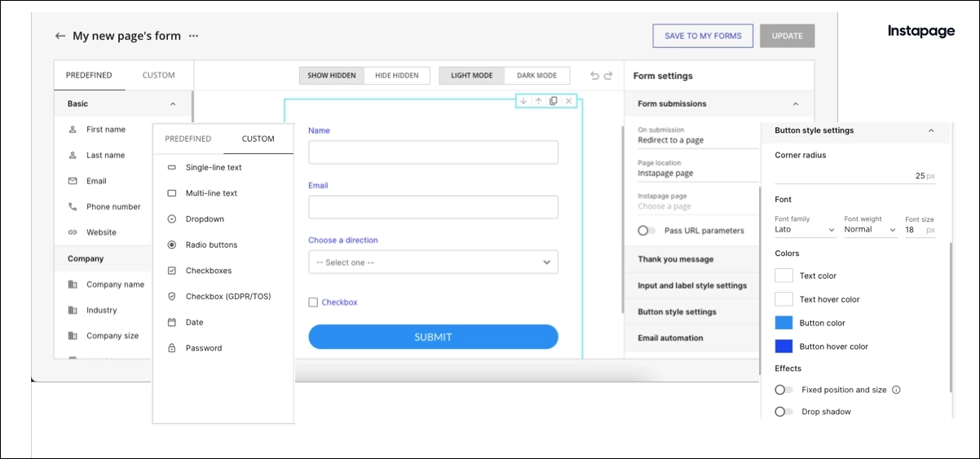Click the Radio buttons field icon
Screen dimensions: 980x459
171,245
